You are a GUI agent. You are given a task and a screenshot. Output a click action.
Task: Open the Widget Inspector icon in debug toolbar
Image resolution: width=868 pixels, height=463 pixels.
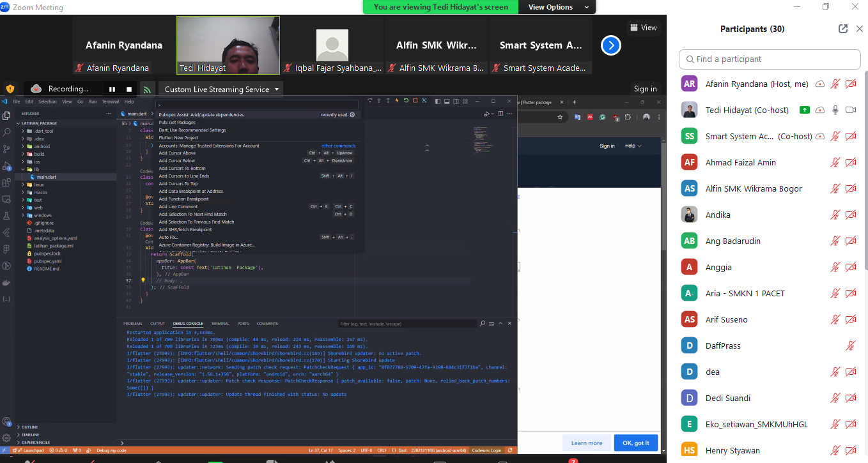(x=424, y=100)
